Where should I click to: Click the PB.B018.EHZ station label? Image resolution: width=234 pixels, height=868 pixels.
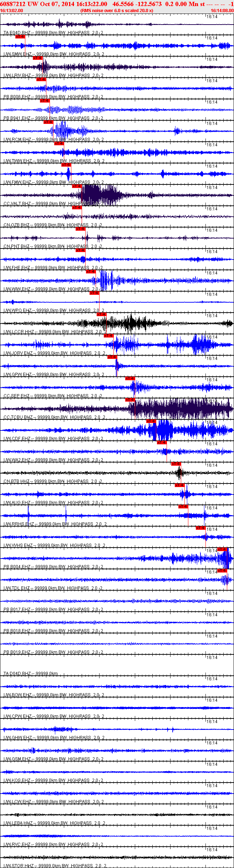pyautogui.click(x=17, y=631)
